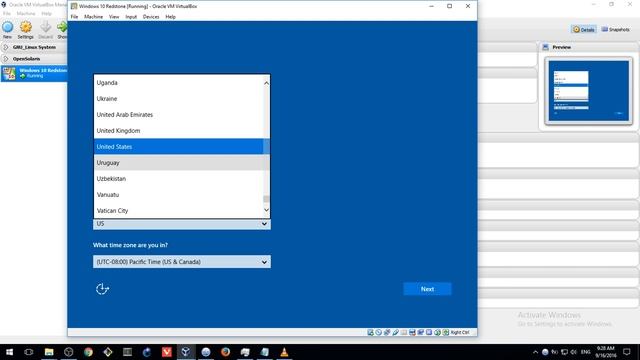This screenshot has width=640, height=360.
Task: Open VLC media player from the taskbar
Action: click(x=284, y=352)
